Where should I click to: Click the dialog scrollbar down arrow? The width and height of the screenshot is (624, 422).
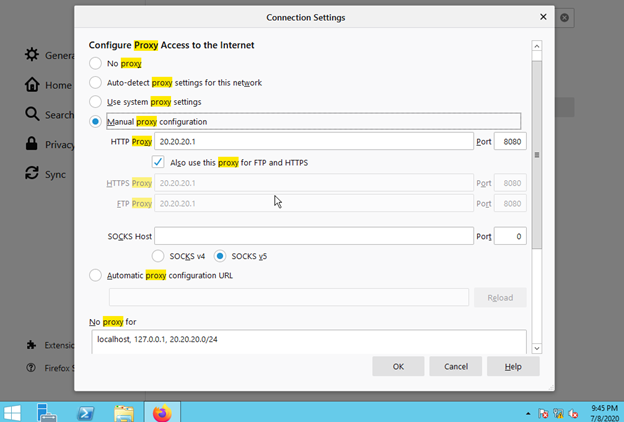pyautogui.click(x=536, y=348)
